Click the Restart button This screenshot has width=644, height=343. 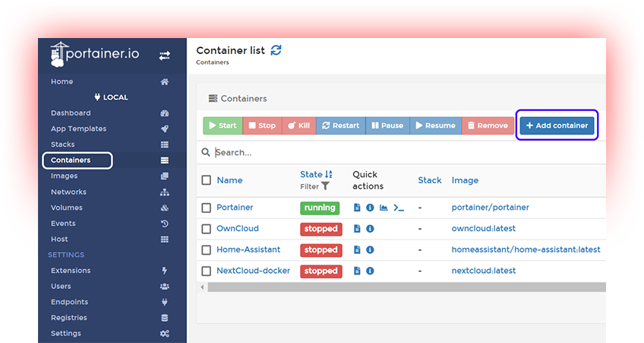[x=340, y=125]
